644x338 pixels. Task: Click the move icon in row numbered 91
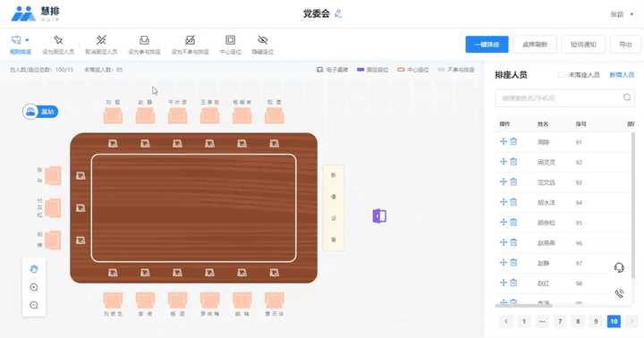coord(503,141)
